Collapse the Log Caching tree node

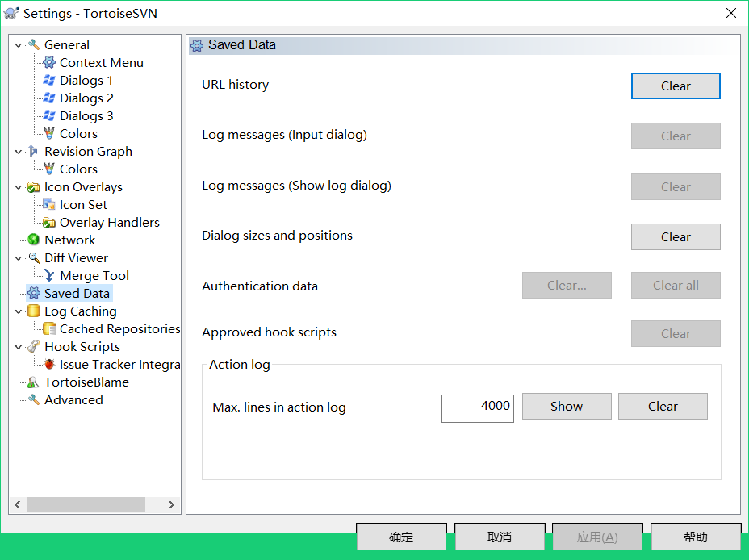[18, 311]
